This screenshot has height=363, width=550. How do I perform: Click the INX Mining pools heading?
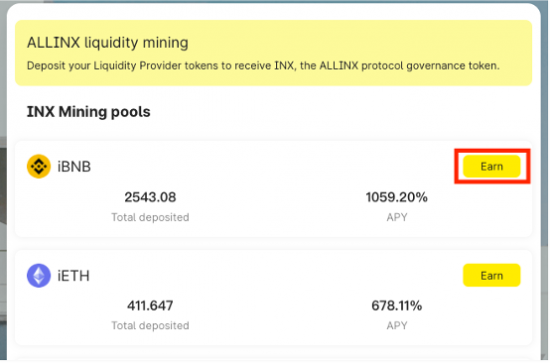click(89, 112)
